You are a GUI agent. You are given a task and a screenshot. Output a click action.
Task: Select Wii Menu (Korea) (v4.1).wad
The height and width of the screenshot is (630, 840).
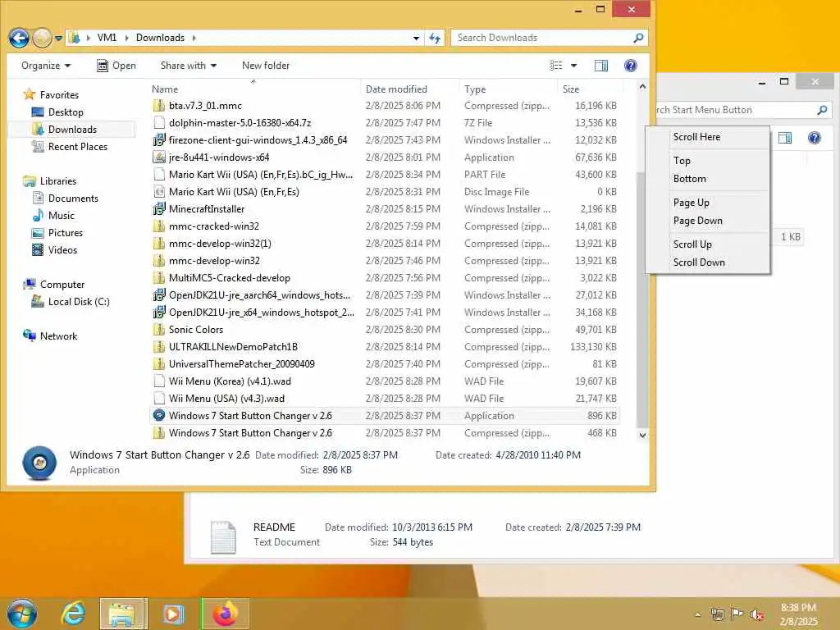coord(230,381)
